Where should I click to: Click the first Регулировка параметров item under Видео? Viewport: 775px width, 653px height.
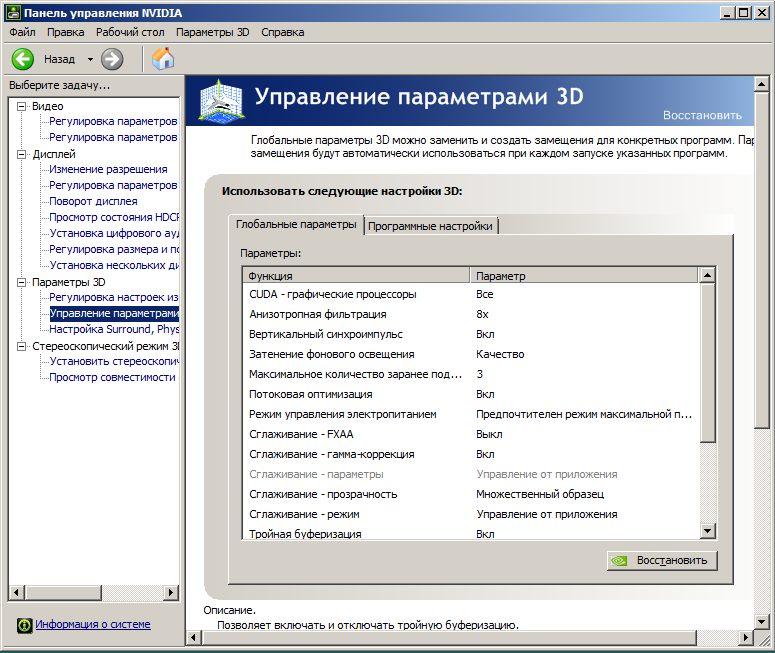(113, 121)
